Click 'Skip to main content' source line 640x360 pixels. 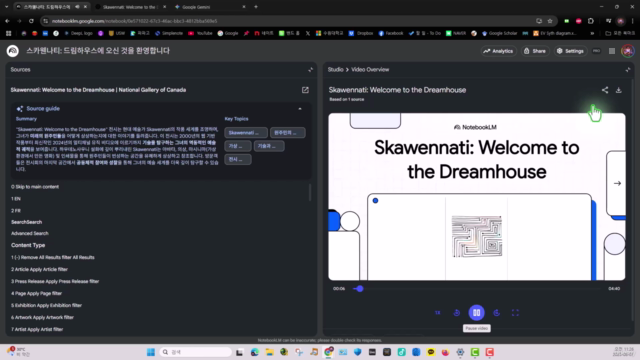tap(35, 187)
